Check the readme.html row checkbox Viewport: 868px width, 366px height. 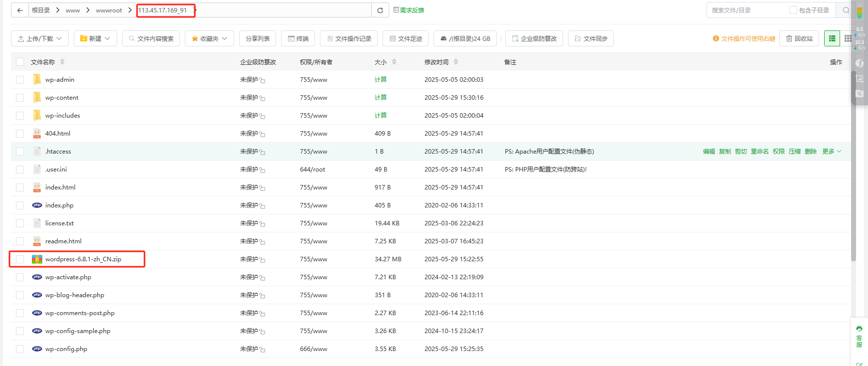click(x=20, y=241)
